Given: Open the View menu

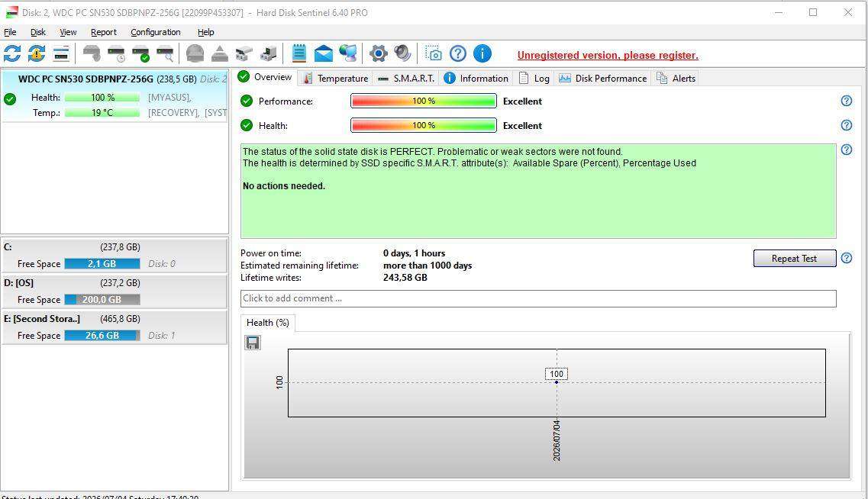Looking at the screenshot, I should (x=68, y=32).
